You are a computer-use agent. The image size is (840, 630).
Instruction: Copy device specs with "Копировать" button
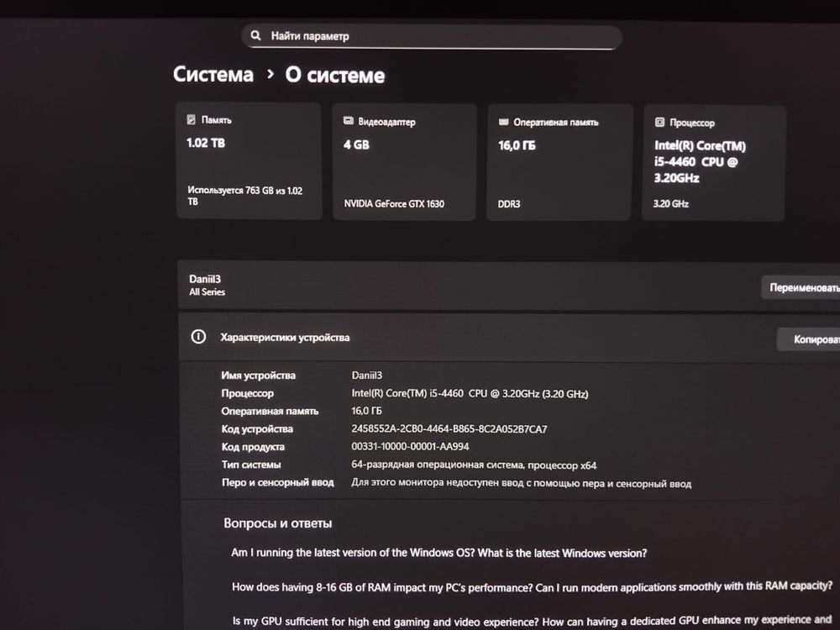(809, 339)
